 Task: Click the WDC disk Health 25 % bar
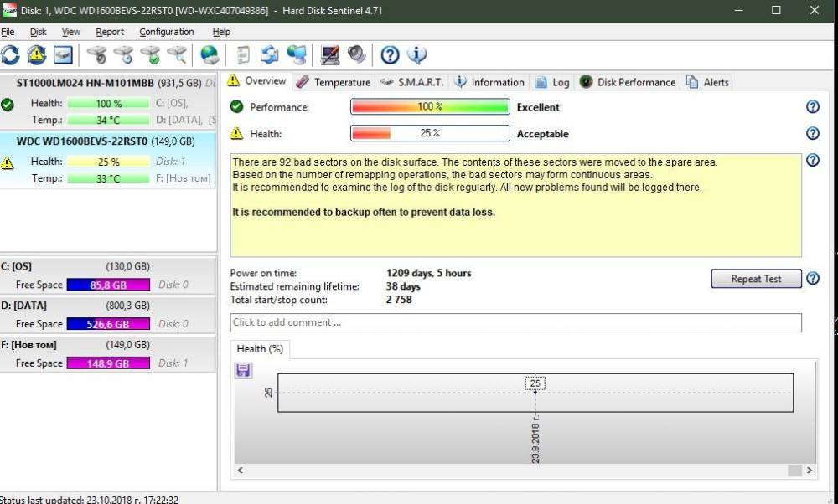click(108, 162)
